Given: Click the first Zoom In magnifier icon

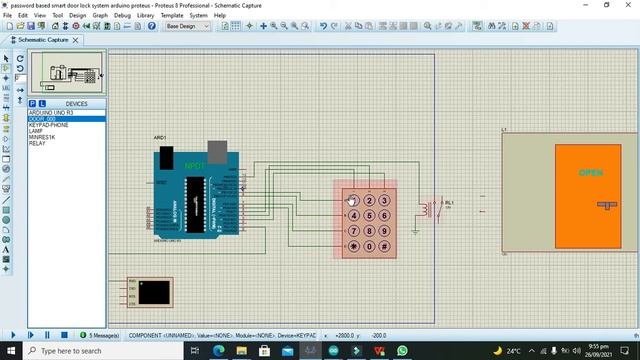Looking at the screenshot, I should point(273,26).
